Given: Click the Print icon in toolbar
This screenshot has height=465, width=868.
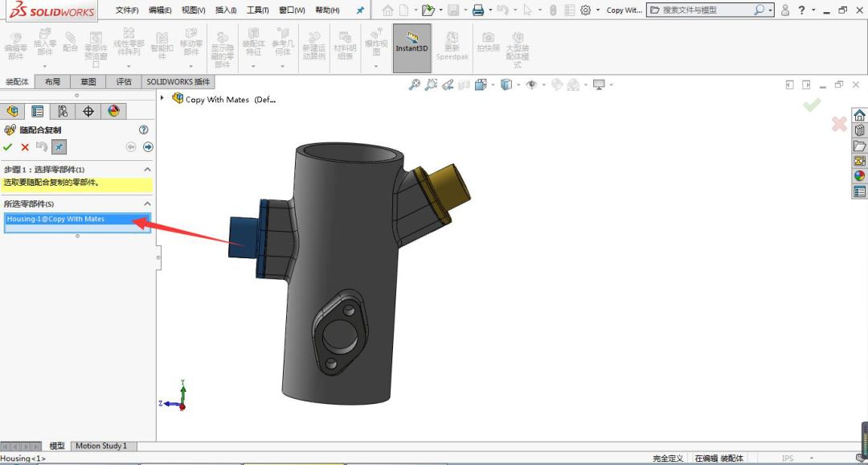Looking at the screenshot, I should click(478, 10).
